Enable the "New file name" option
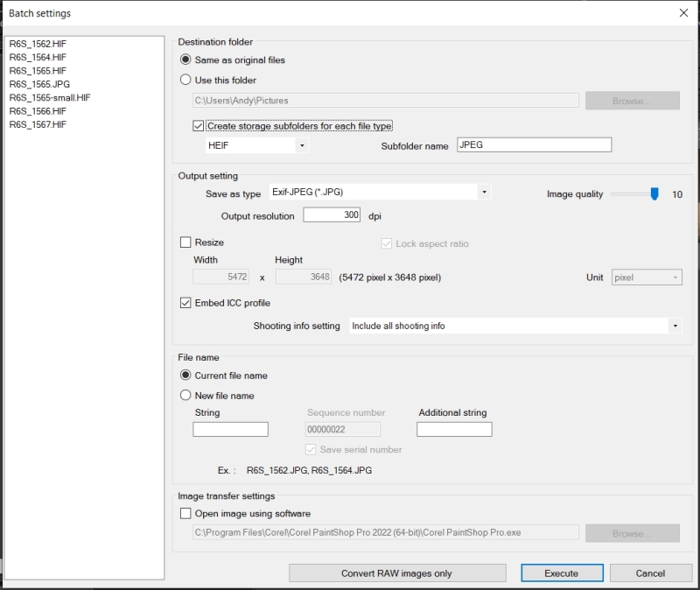This screenshot has height=590, width=700. [x=185, y=393]
